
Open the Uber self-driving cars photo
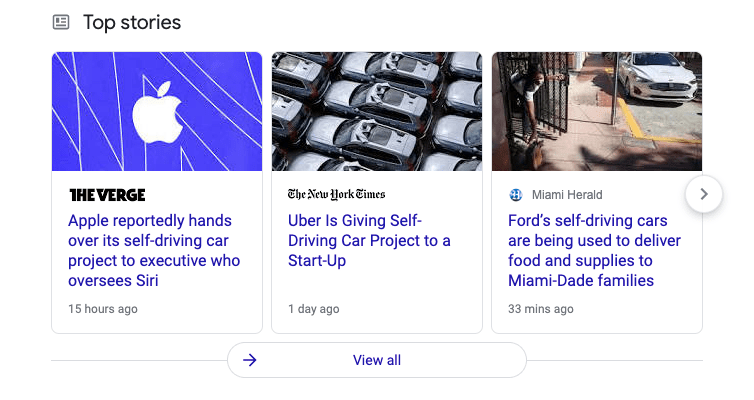pyautogui.click(x=377, y=112)
